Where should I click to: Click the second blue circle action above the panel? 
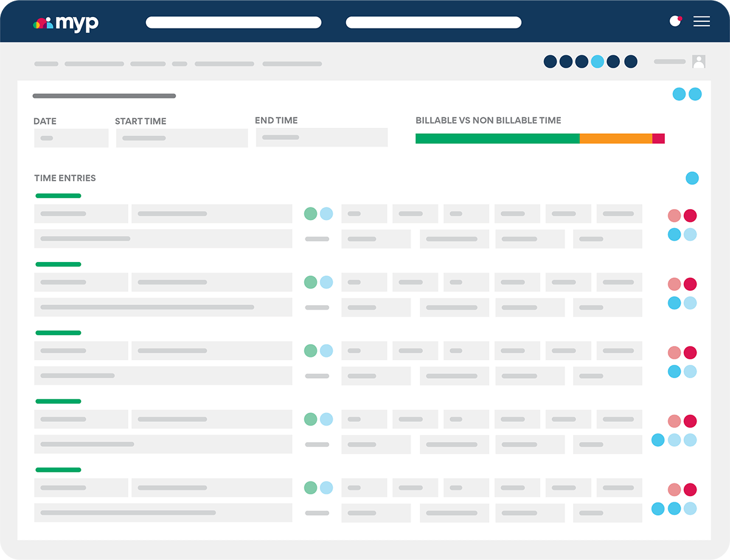[695, 94]
